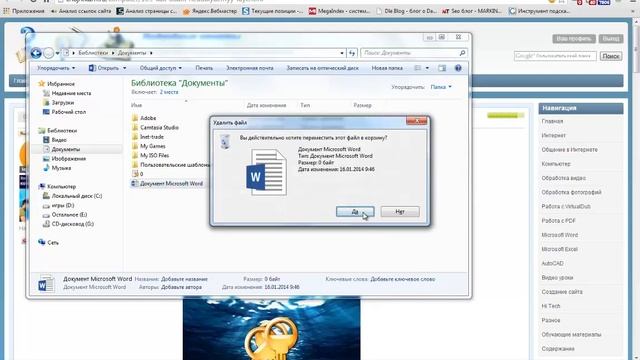Click Добавьте ключевое слово in details pane
Image resolution: width=640 pixels, height=360 pixels.
tap(402, 279)
